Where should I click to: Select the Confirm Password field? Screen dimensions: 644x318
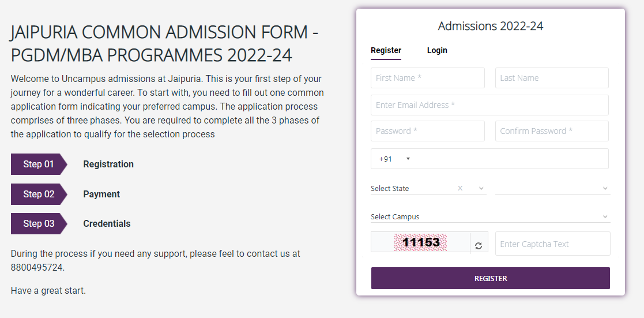pyautogui.click(x=552, y=131)
